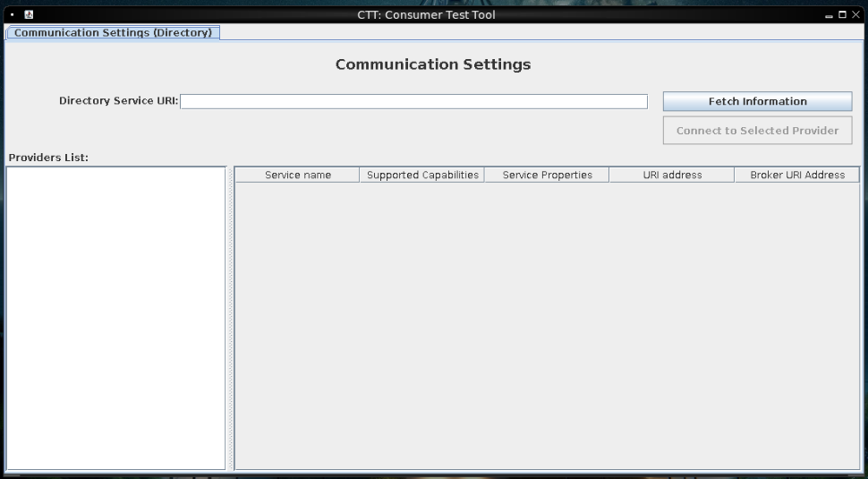868x479 pixels.
Task: Click Connect to Selected Provider button
Action: click(x=757, y=131)
